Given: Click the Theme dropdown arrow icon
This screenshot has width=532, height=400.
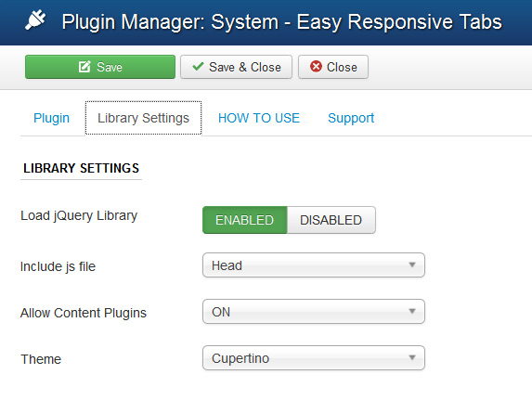Looking at the screenshot, I should point(412,357).
